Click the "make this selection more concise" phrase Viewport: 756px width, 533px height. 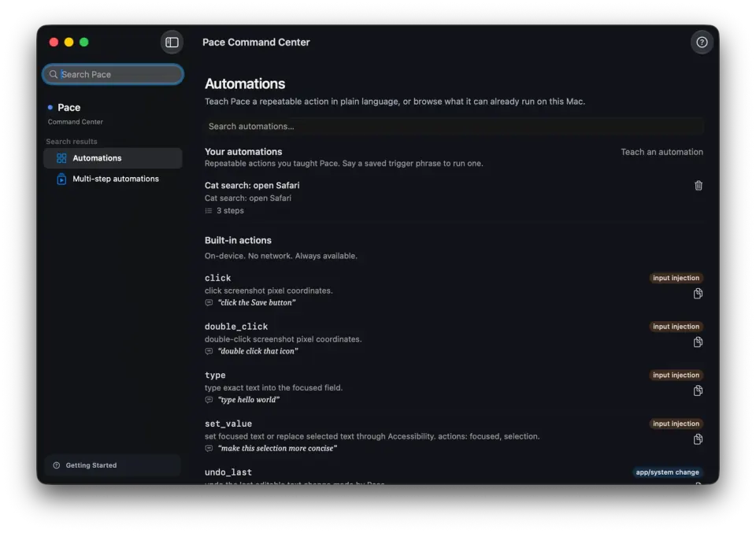(x=277, y=449)
